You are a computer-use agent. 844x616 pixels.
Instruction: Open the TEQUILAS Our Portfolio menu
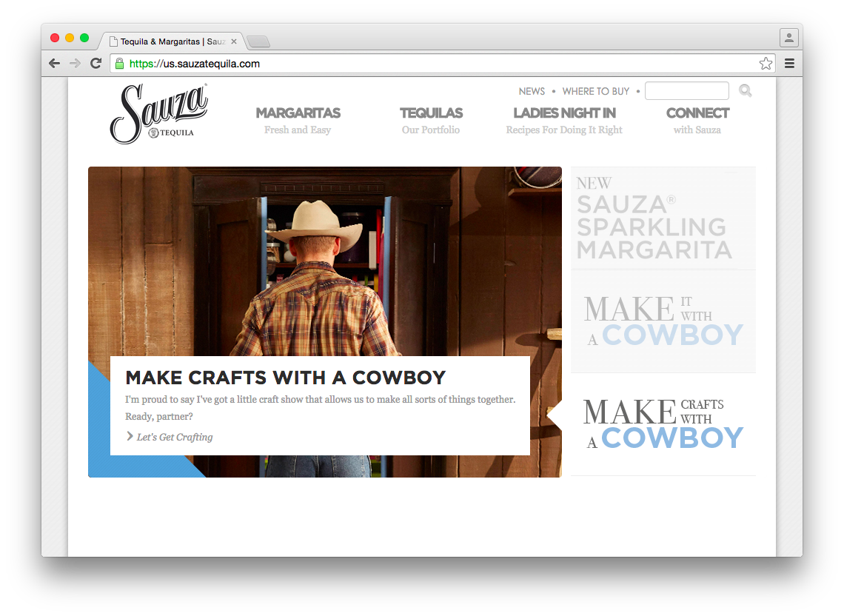coord(431,121)
